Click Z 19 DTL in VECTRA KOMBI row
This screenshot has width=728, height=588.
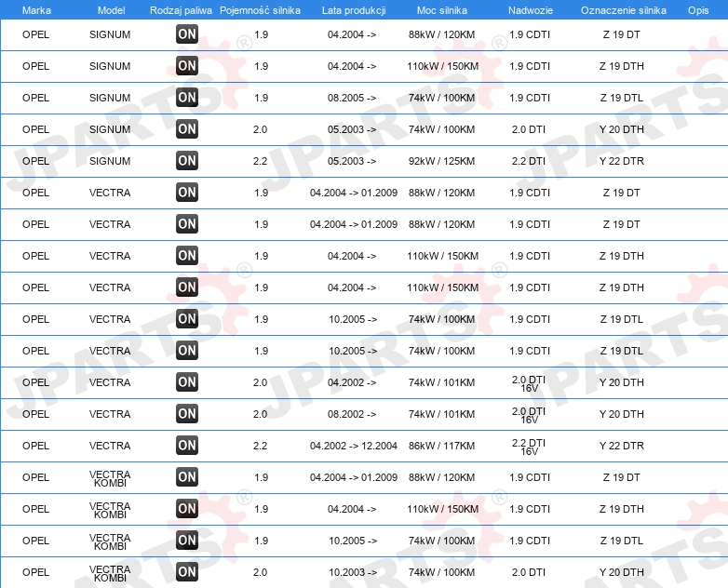coord(621,541)
